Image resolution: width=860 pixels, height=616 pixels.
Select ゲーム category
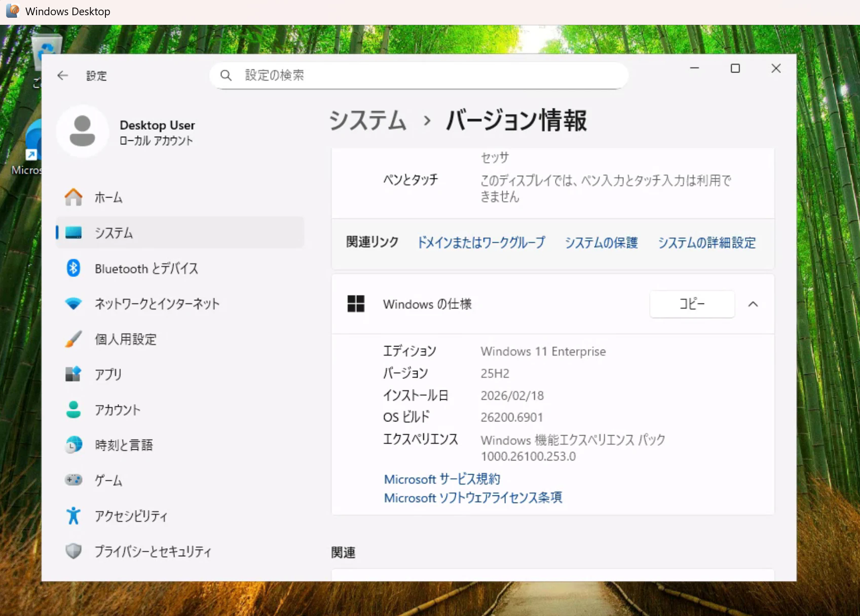(180, 480)
